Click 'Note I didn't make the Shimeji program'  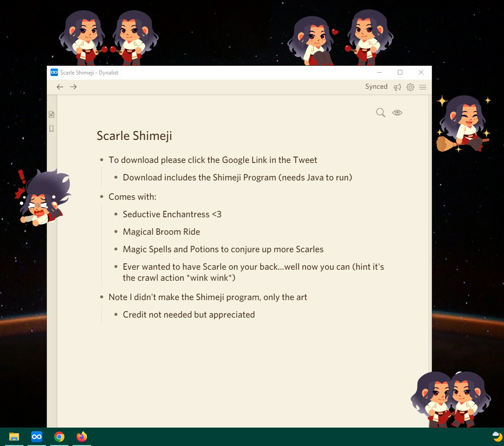(208, 297)
